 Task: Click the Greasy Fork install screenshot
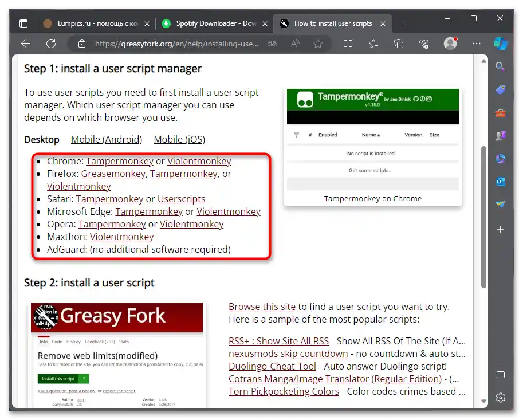pyautogui.click(x=117, y=355)
